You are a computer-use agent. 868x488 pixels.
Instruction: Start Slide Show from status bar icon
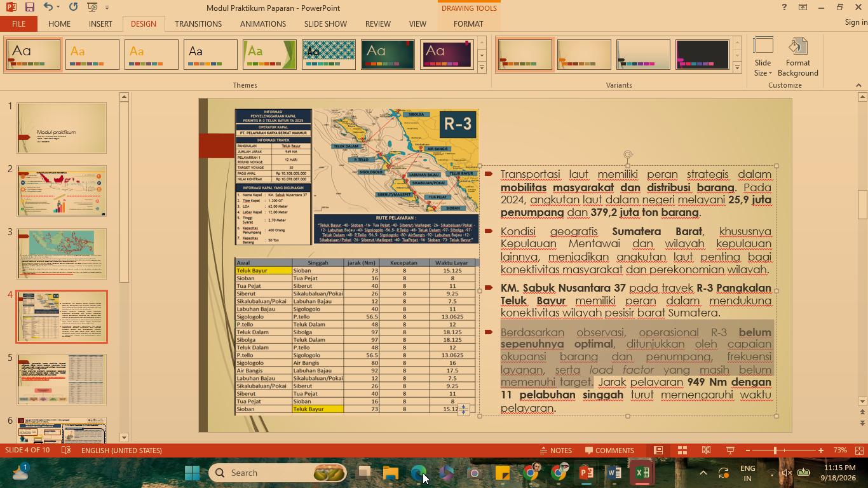730,451
